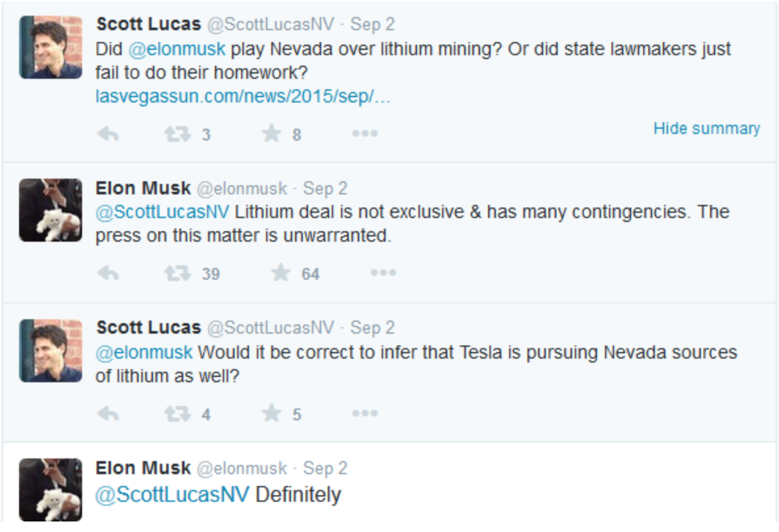Retweet Elon Musk's tweet with 39 retweets

click(177, 273)
